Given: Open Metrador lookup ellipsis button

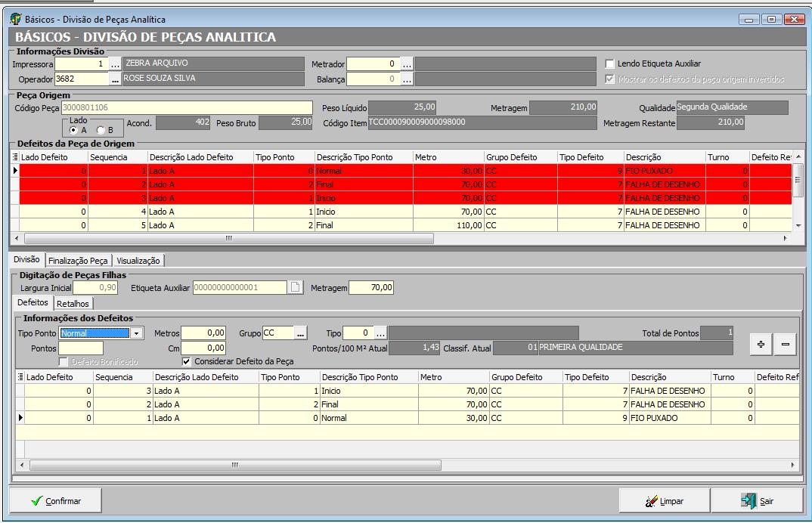Looking at the screenshot, I should 407,64.
